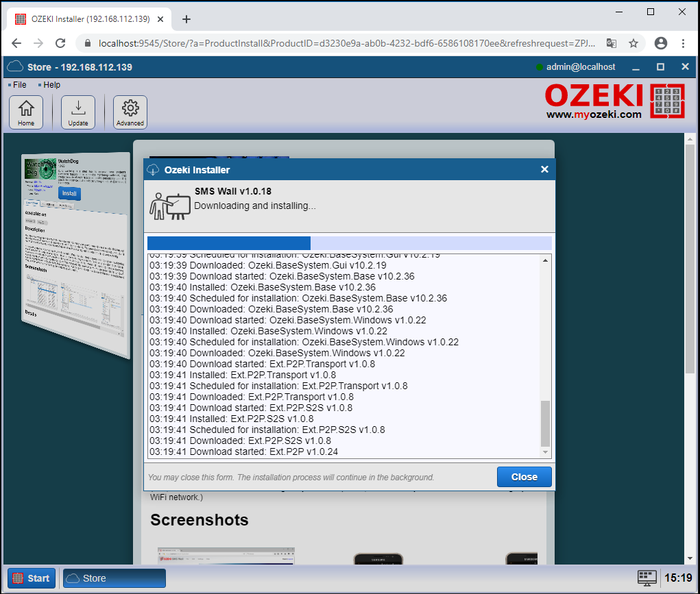Click log line 'Installed: Ozeki.BaseSystem.Base v10.2.36'
This screenshot has width=700, height=594.
coord(263,287)
